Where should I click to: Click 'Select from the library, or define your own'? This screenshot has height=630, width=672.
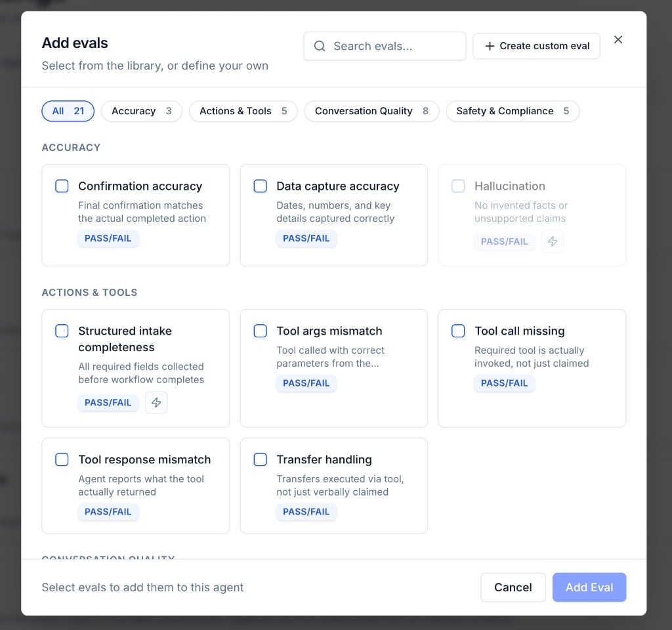[x=155, y=66]
